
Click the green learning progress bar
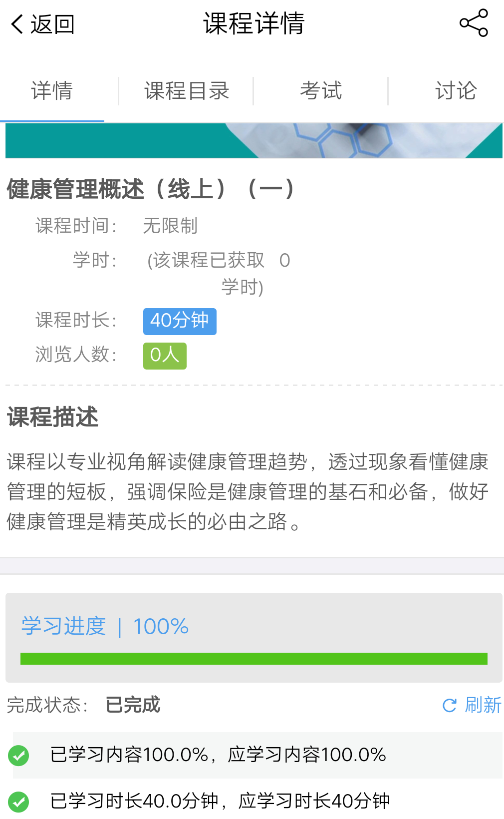(253, 659)
